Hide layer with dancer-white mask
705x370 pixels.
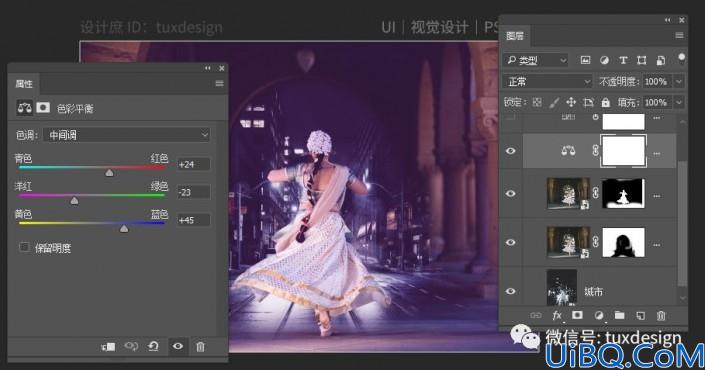tap(510, 193)
